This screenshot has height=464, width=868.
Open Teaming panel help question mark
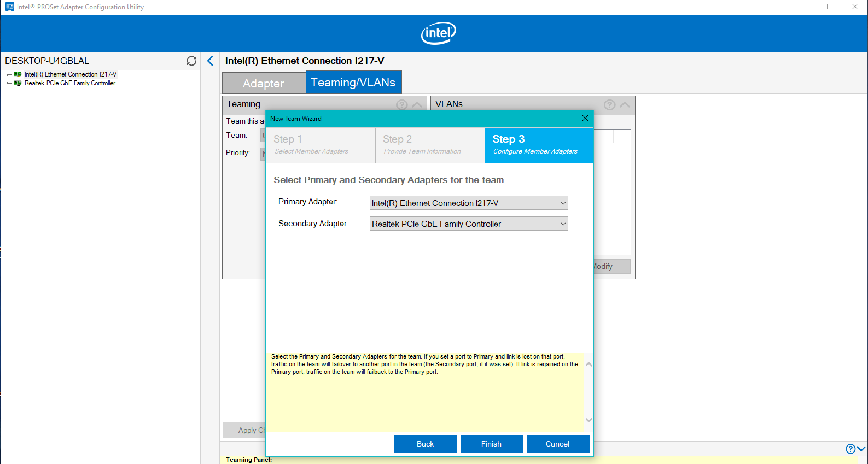tap(402, 104)
